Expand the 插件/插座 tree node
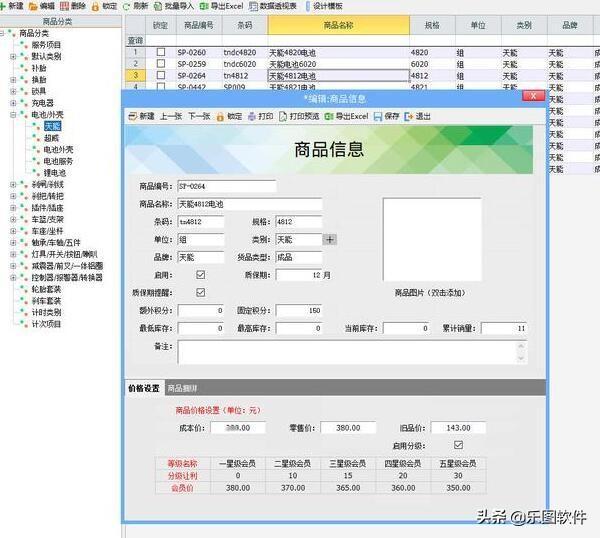This screenshot has height=538, width=600. tap(13, 208)
